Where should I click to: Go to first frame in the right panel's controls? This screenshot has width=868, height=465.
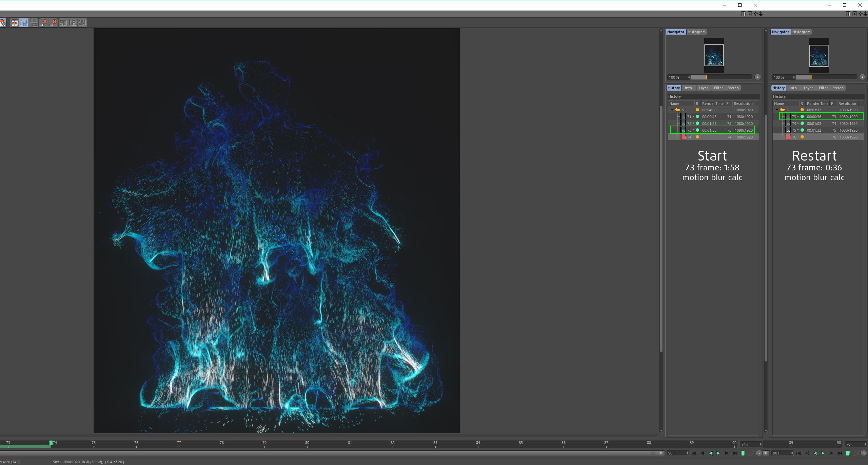(x=798, y=453)
